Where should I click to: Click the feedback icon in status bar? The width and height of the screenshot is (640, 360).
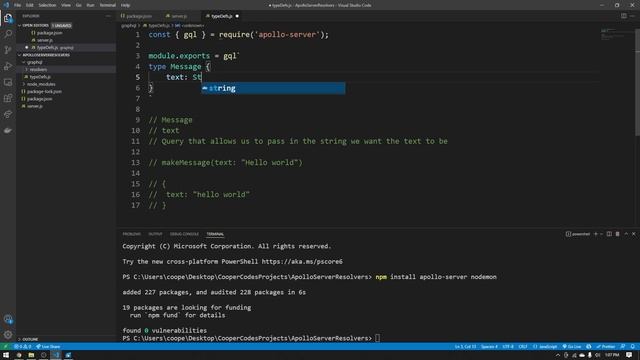click(x=623, y=347)
